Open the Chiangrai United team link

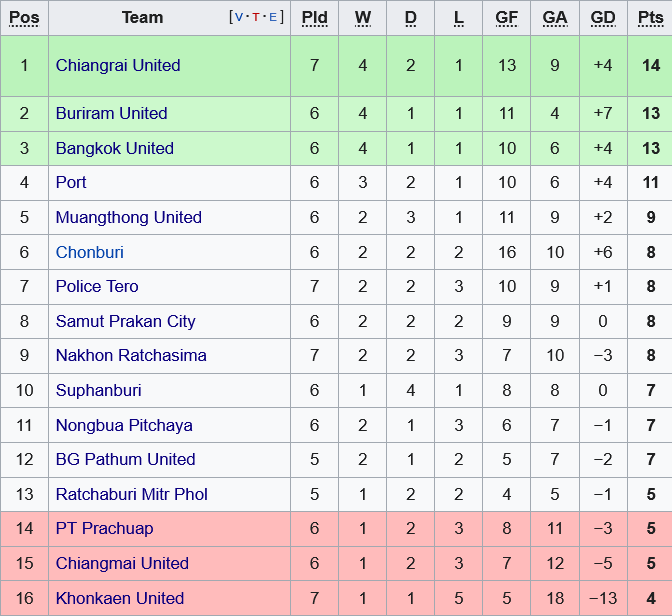[118, 65]
